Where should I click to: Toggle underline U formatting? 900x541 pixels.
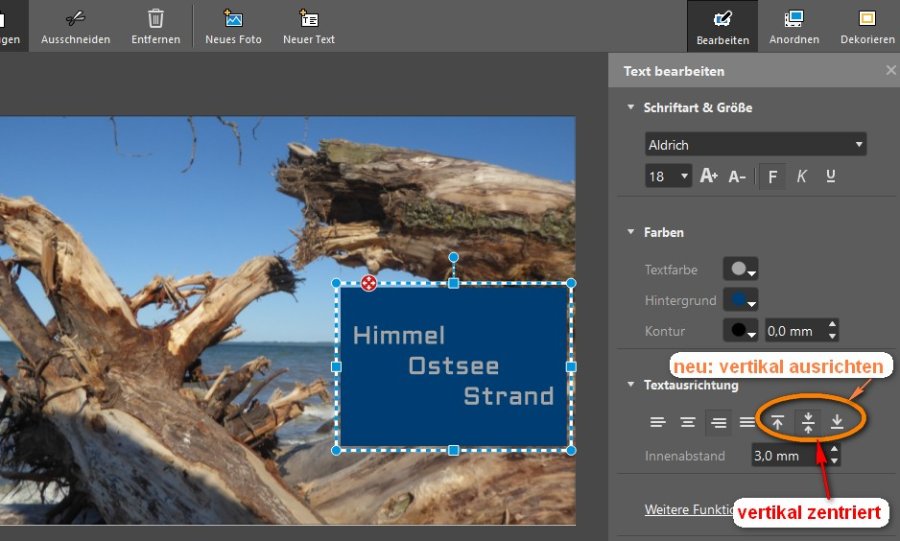point(831,176)
